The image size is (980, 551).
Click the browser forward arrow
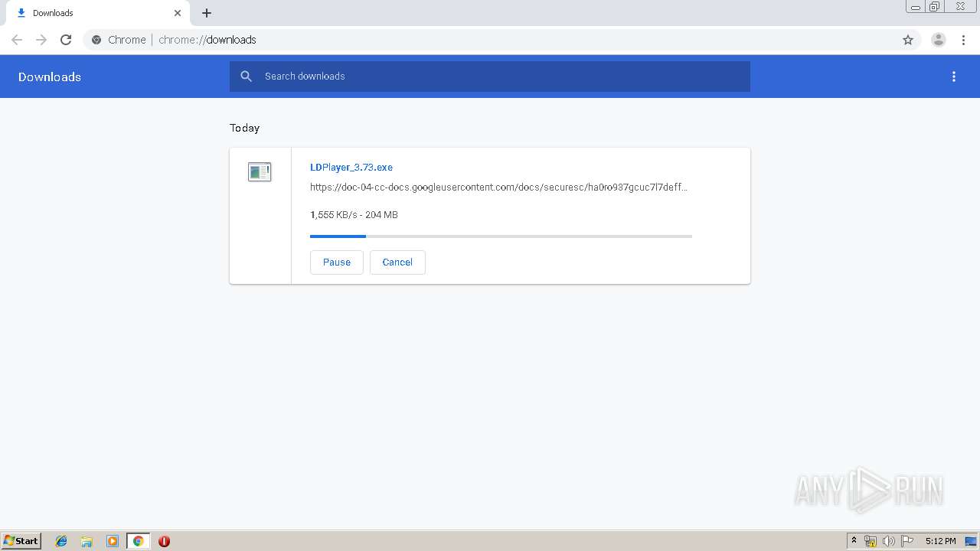[x=41, y=40]
